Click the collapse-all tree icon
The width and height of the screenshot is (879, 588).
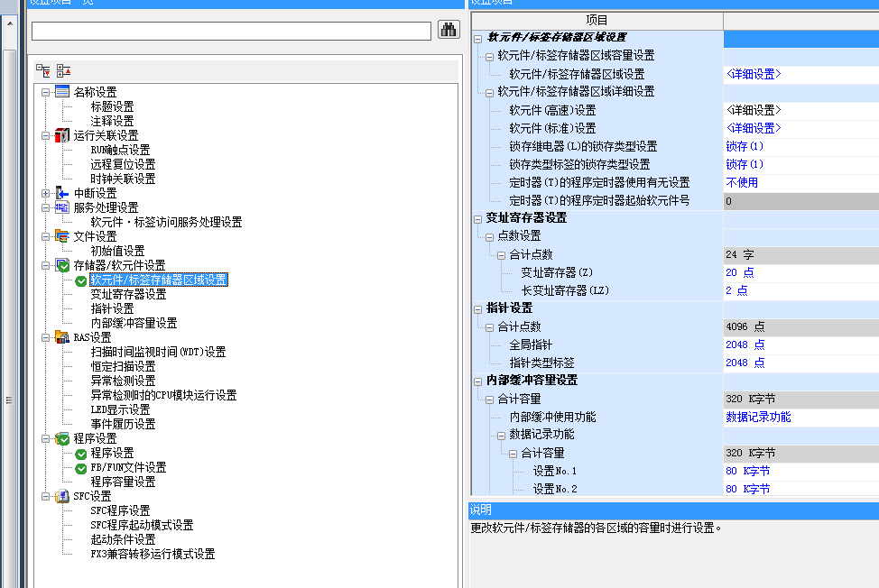click(63, 70)
